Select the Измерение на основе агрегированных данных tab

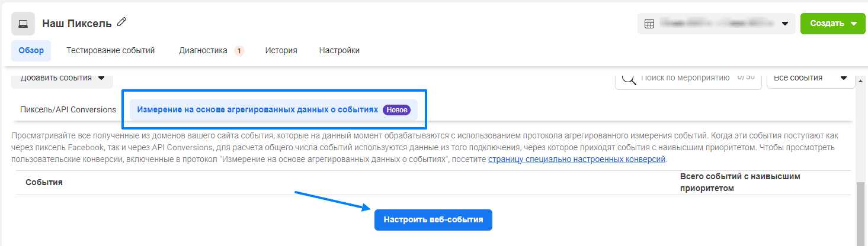tap(257, 110)
